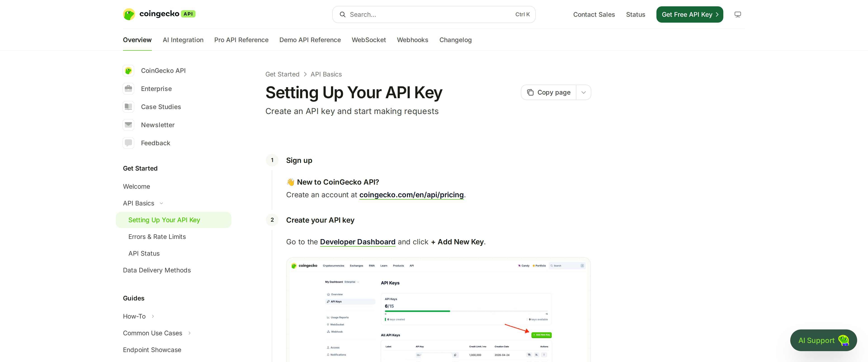Open the API dashboard screenshot image
Image resolution: width=868 pixels, height=362 pixels.
(x=438, y=310)
